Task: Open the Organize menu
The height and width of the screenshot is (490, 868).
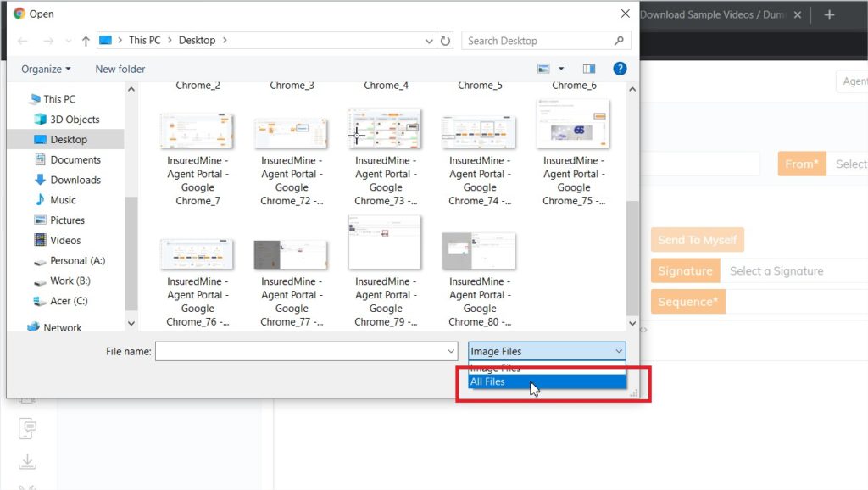Action: [46, 70]
